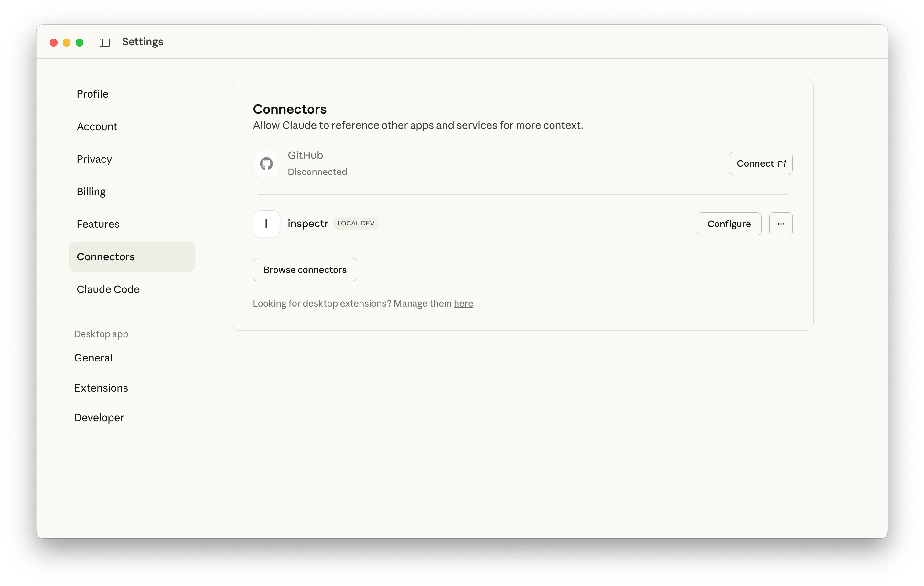Go to Profile settings
The height and width of the screenshot is (586, 924).
[92, 94]
